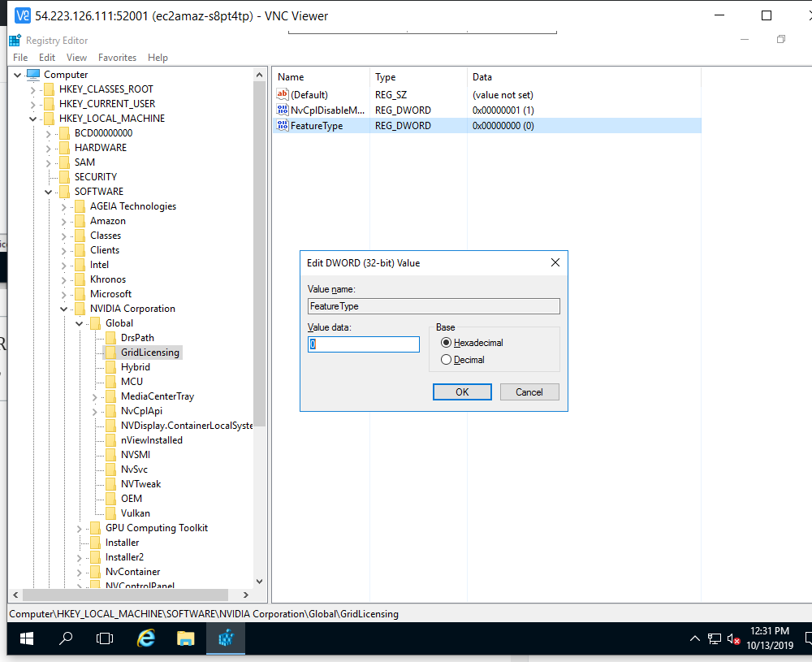Expand the HKEY_CURRENT_USER hive
Screen dimensions: 812x662
pos(33,104)
